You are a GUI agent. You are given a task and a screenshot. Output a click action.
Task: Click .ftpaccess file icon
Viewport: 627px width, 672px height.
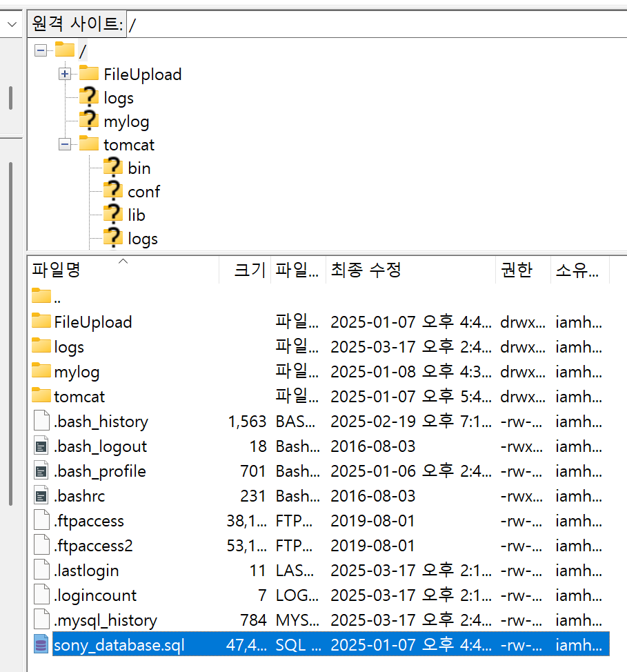[x=41, y=520]
